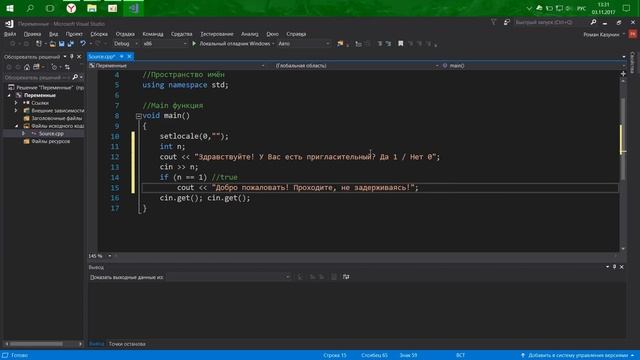The image size is (640, 360).
Task: Open the Отладка menu
Action: pyautogui.click(x=125, y=34)
